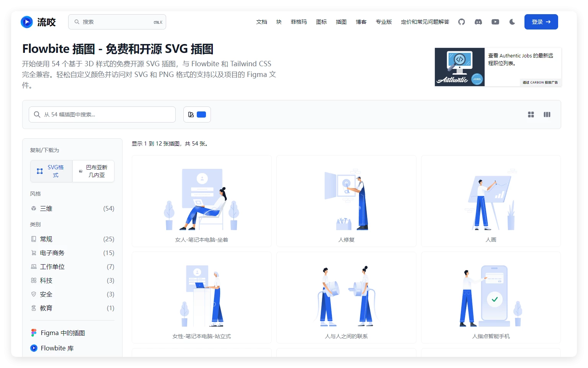This screenshot has height=368, width=588.
Task: Filter by 电子商务 category
Action: tap(52, 253)
